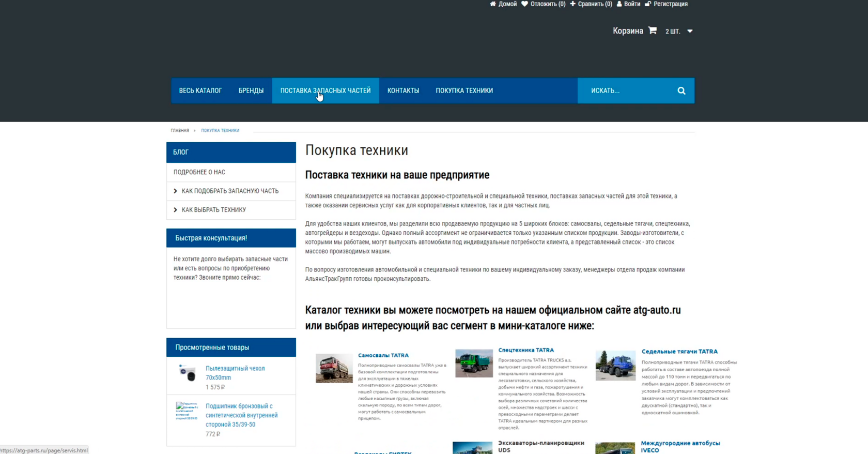The height and width of the screenshot is (454, 868).
Task: Click the heart icon beside Отложить
Action: (524, 4)
